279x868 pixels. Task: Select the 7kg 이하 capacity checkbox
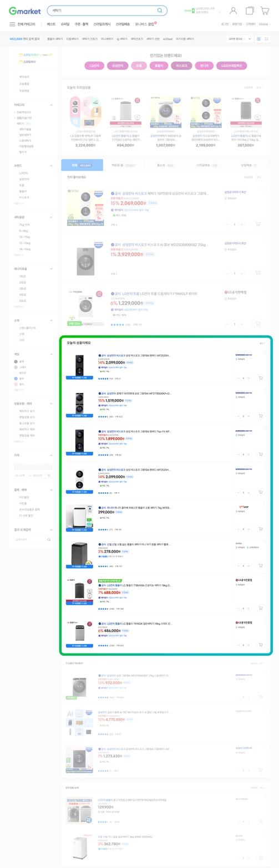pyautogui.click(x=16, y=225)
